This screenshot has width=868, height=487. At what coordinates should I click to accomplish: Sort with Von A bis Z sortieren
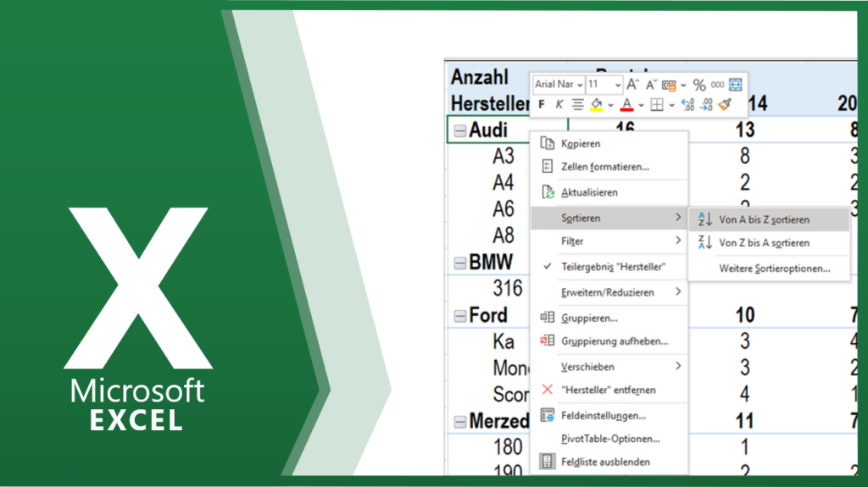(x=769, y=219)
